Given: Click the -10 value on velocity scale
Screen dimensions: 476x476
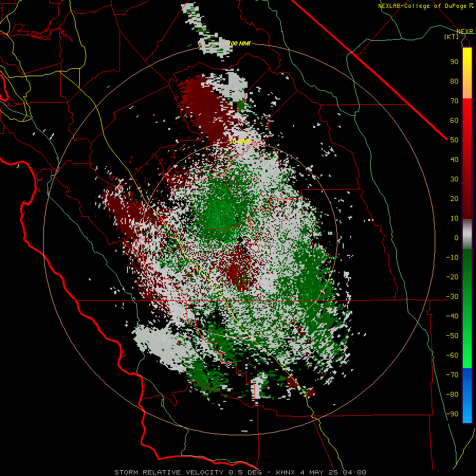Looking at the screenshot, I should (452, 258).
